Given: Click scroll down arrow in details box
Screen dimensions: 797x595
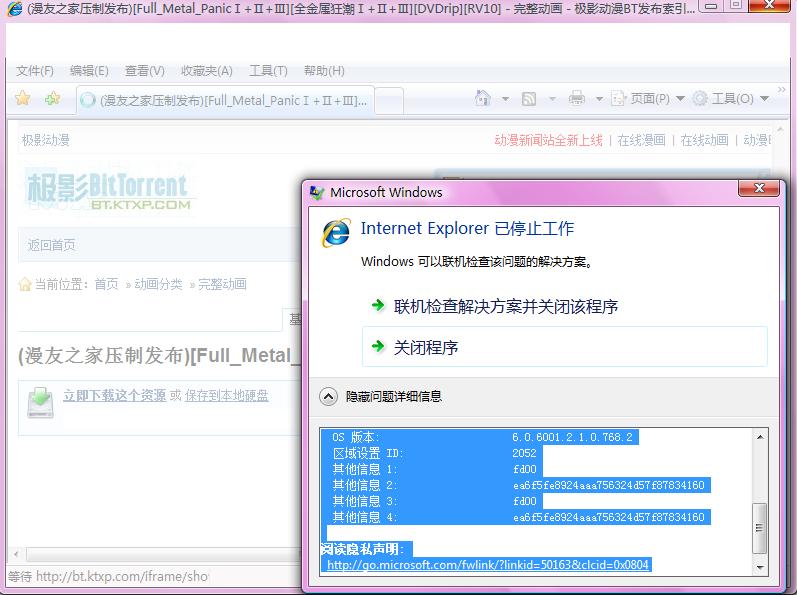Looking at the screenshot, I should click(x=760, y=567).
